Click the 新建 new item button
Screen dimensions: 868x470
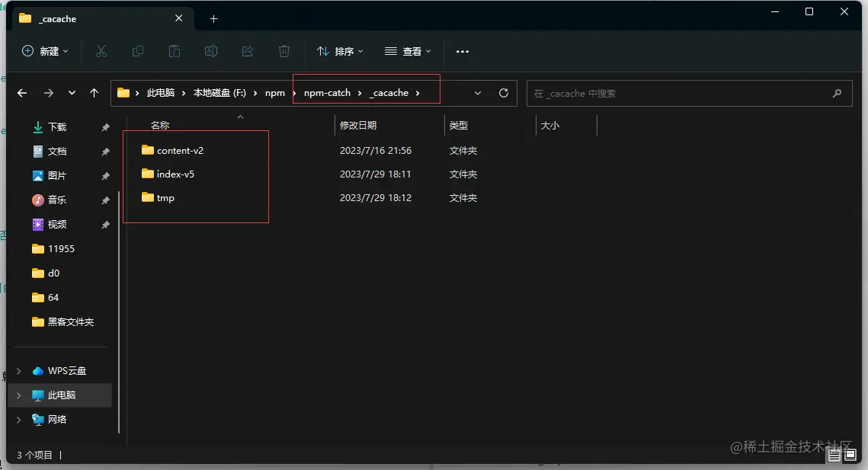pyautogui.click(x=45, y=51)
